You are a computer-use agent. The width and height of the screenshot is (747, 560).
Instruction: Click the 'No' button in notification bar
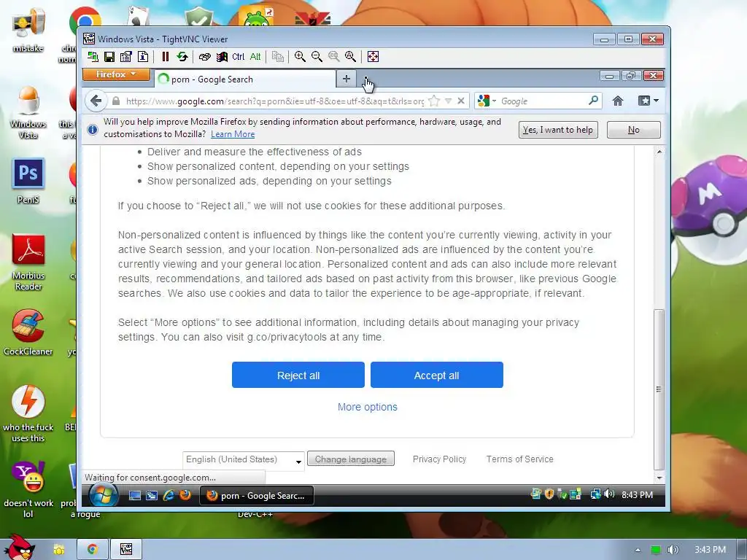click(x=634, y=130)
